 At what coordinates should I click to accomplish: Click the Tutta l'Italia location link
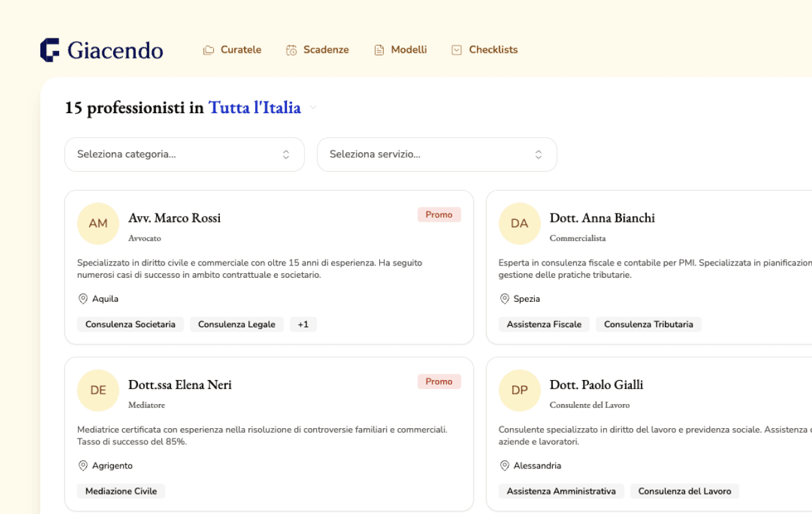(x=254, y=107)
